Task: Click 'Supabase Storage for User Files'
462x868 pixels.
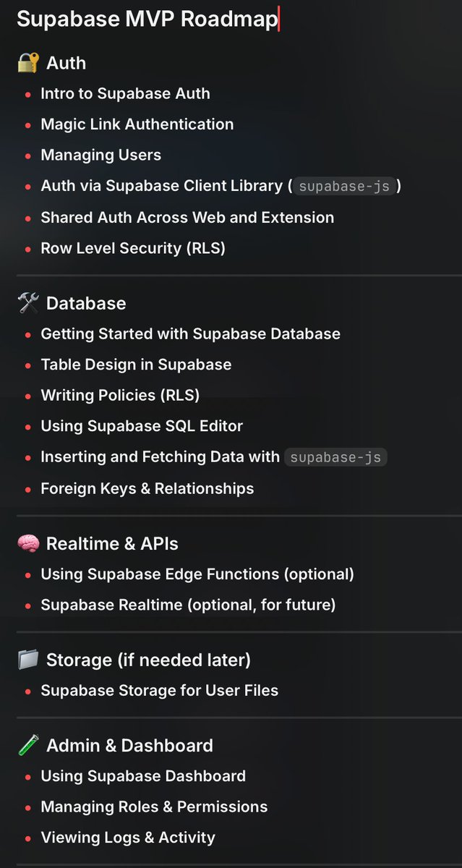Action: (159, 690)
